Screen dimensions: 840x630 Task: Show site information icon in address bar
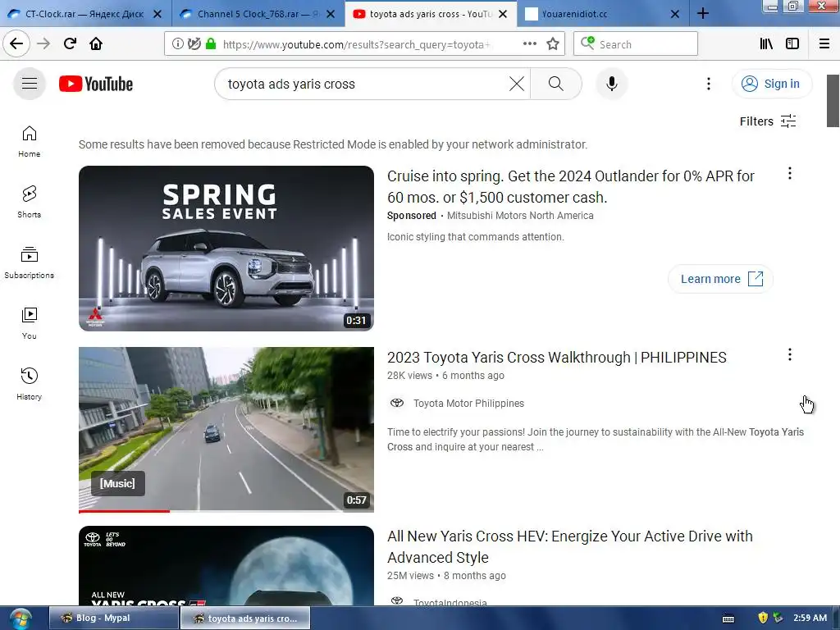pyautogui.click(x=178, y=44)
